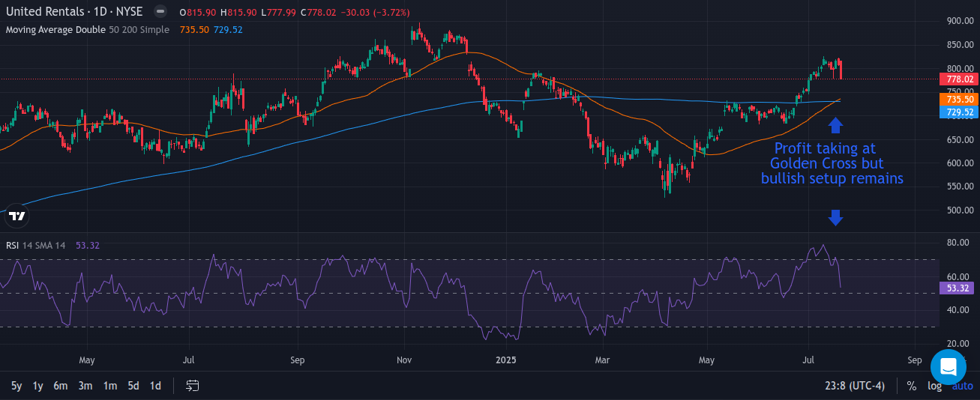Click the 40.00 RSI axis label

tap(960, 310)
